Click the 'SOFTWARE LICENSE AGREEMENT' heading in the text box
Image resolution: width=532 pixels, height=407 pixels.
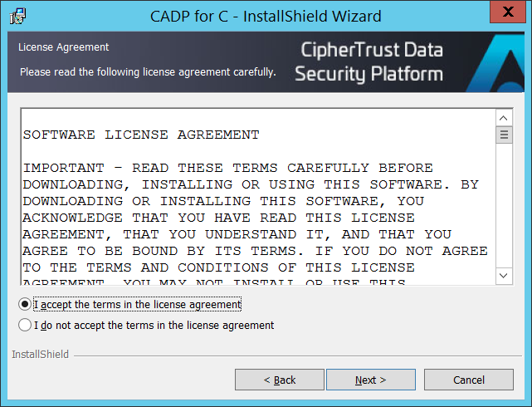click(x=141, y=135)
